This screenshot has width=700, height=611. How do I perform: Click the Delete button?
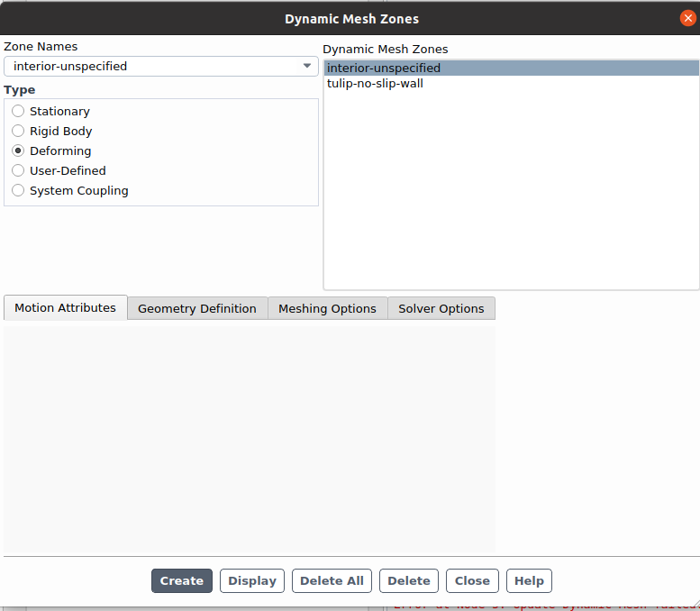[409, 580]
